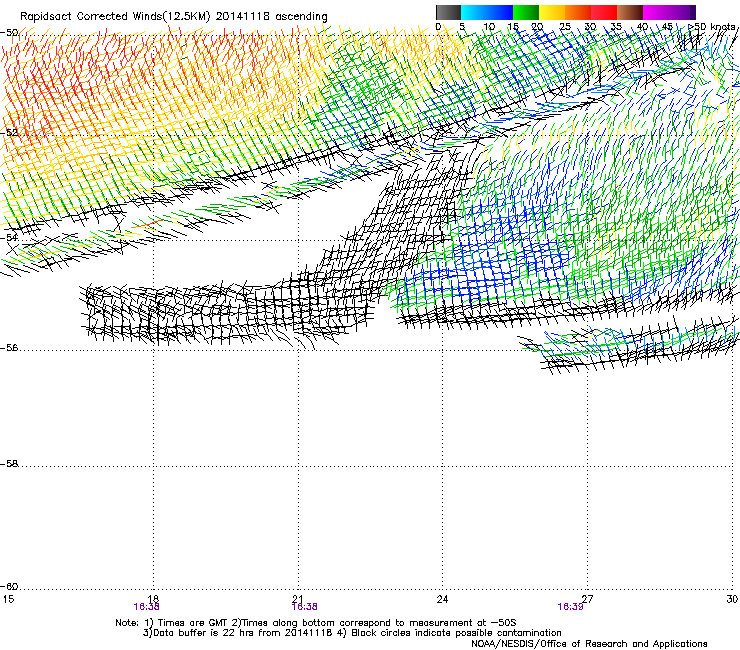Click the legend scale value '25'

564,26
